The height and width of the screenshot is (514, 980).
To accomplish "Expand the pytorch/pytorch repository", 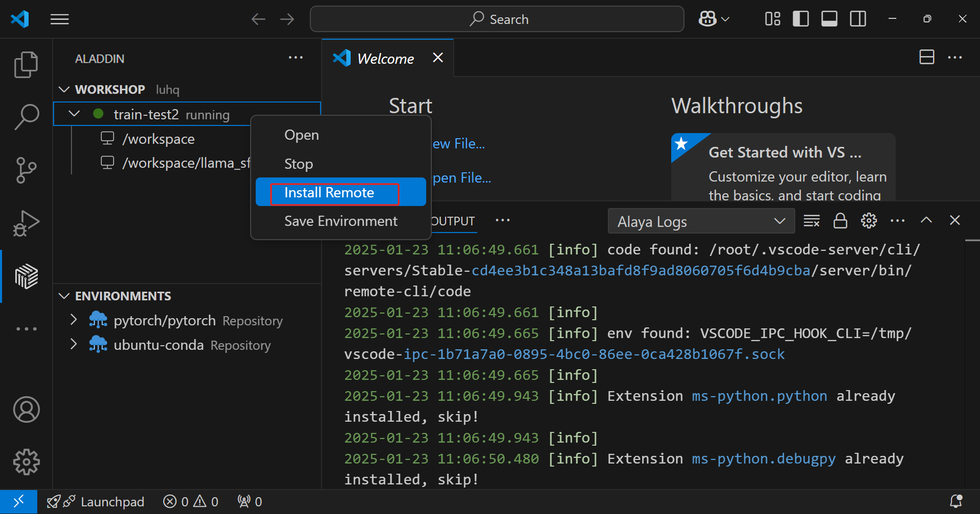I will (73, 320).
